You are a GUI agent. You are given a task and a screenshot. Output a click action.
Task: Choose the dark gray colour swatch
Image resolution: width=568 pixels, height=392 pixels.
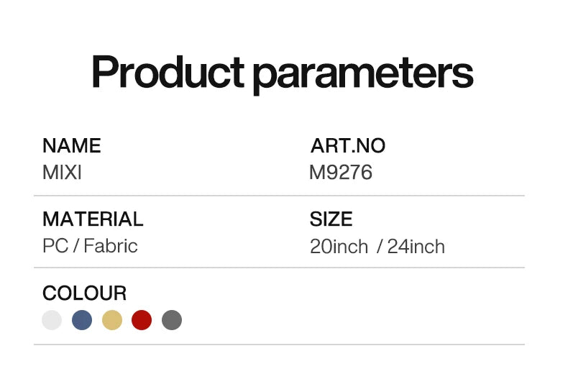coord(172,320)
